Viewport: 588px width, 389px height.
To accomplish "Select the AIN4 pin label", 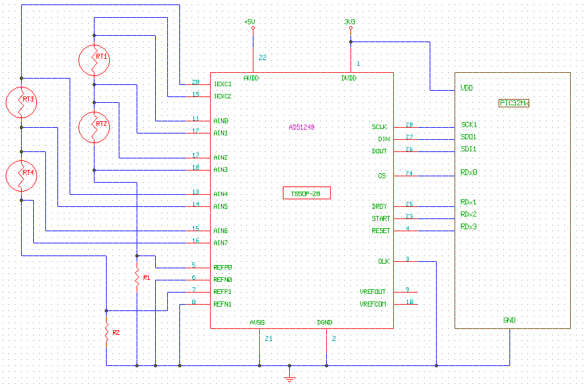I will 221,194.
